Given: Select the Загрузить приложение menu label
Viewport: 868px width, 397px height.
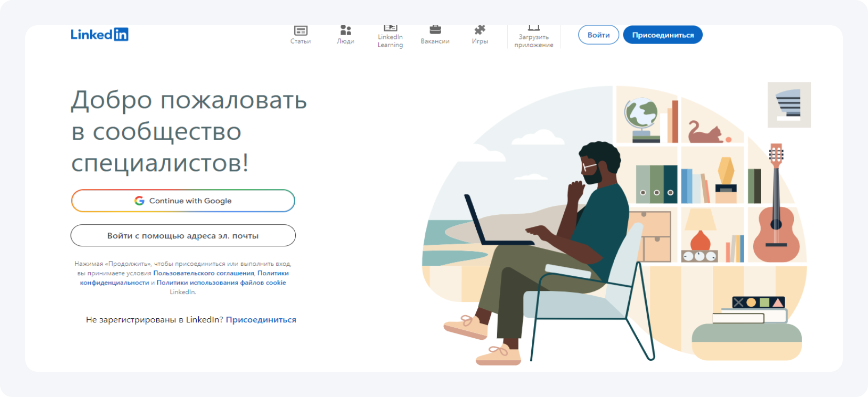Looking at the screenshot, I should pyautogui.click(x=534, y=41).
